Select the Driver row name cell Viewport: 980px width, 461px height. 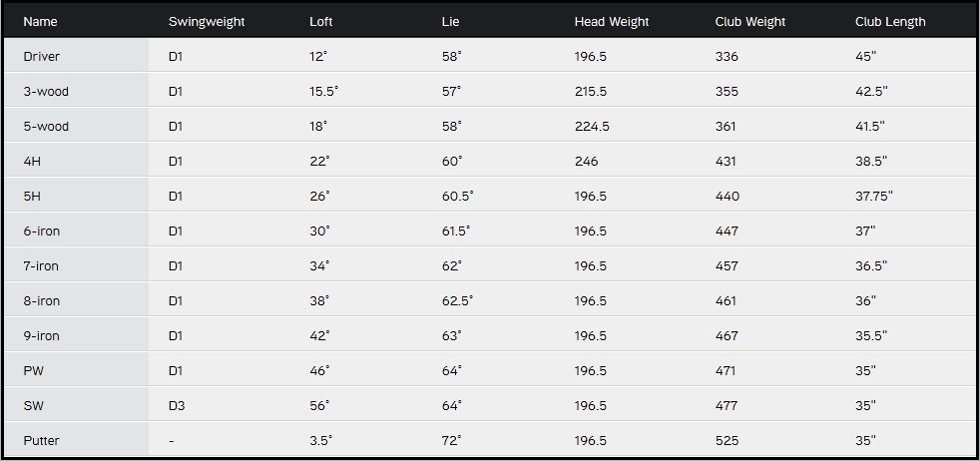point(42,57)
